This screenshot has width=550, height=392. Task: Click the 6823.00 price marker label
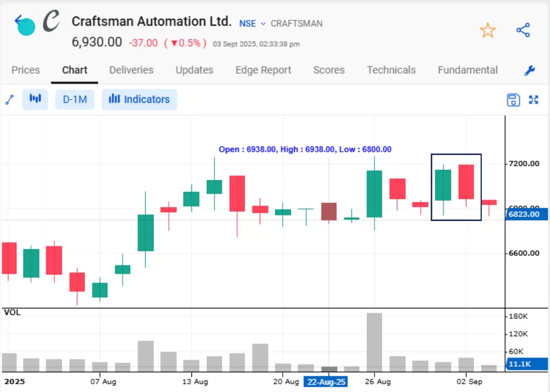coord(526,214)
